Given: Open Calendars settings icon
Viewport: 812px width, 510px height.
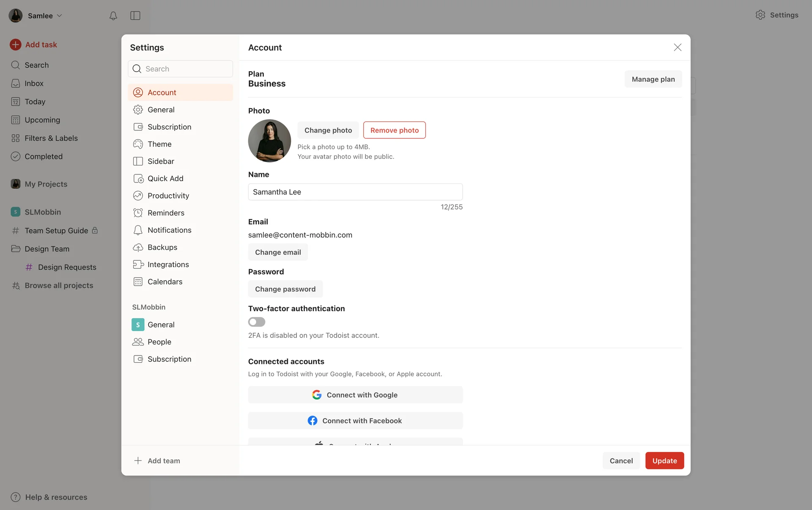Looking at the screenshot, I should 138,282.
